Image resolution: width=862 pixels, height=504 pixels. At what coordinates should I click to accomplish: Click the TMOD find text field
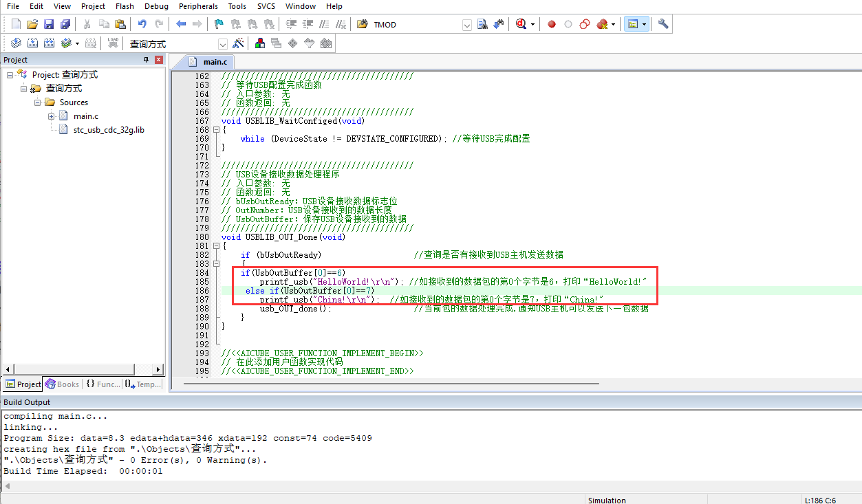tap(416, 25)
